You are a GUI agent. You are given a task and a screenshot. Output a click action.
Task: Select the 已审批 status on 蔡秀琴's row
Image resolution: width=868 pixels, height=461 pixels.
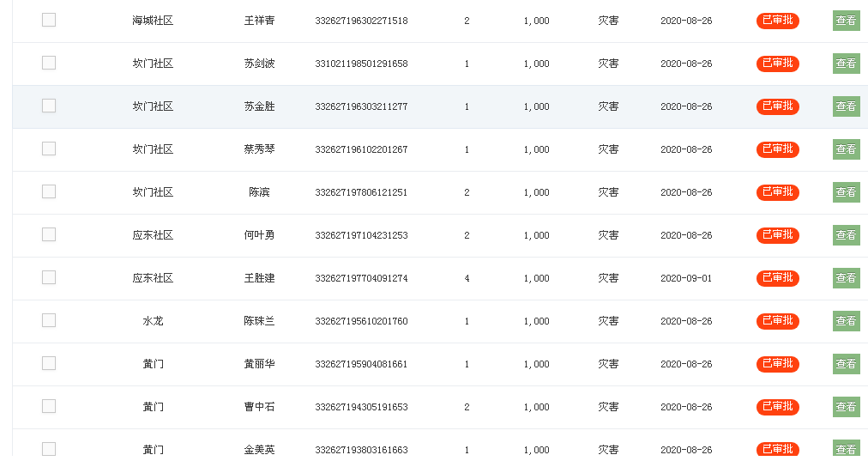click(x=777, y=149)
